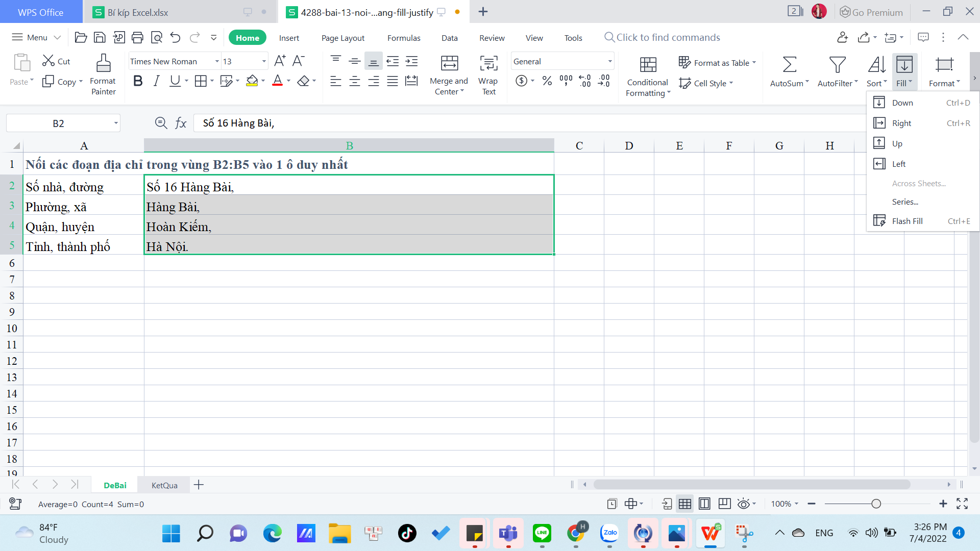The height and width of the screenshot is (551, 980).
Task: Click the Wrap Text icon
Action: click(488, 64)
